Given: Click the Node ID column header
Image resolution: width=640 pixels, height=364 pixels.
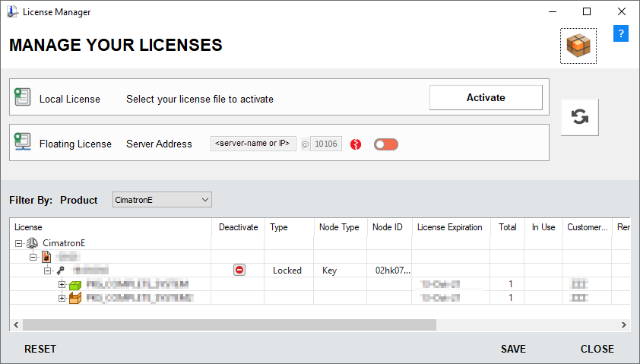Looking at the screenshot, I should pos(389,227).
